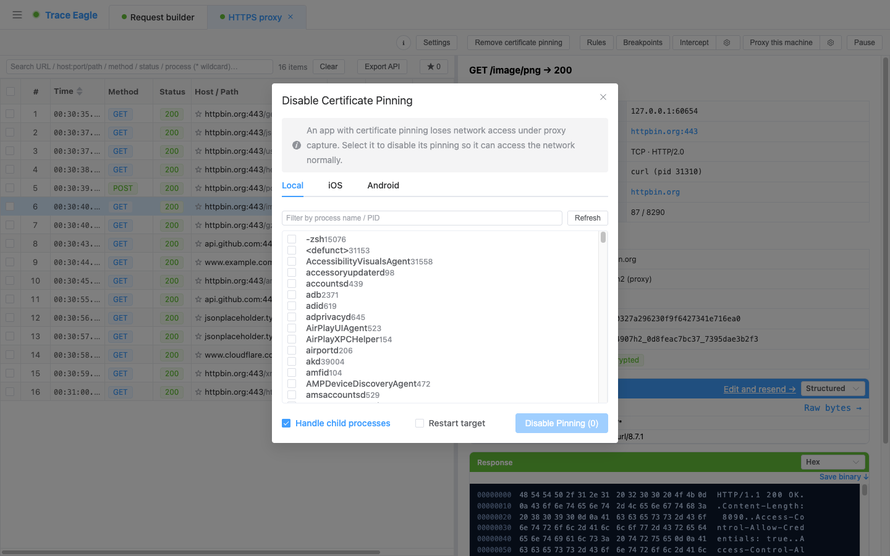
Task: Pause the capture with Pause button
Action: tap(864, 43)
